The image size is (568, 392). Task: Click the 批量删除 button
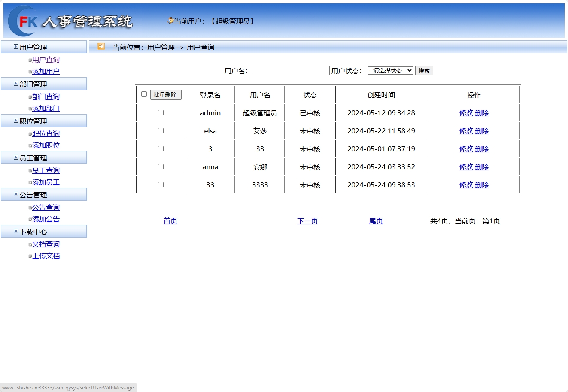click(x=167, y=94)
